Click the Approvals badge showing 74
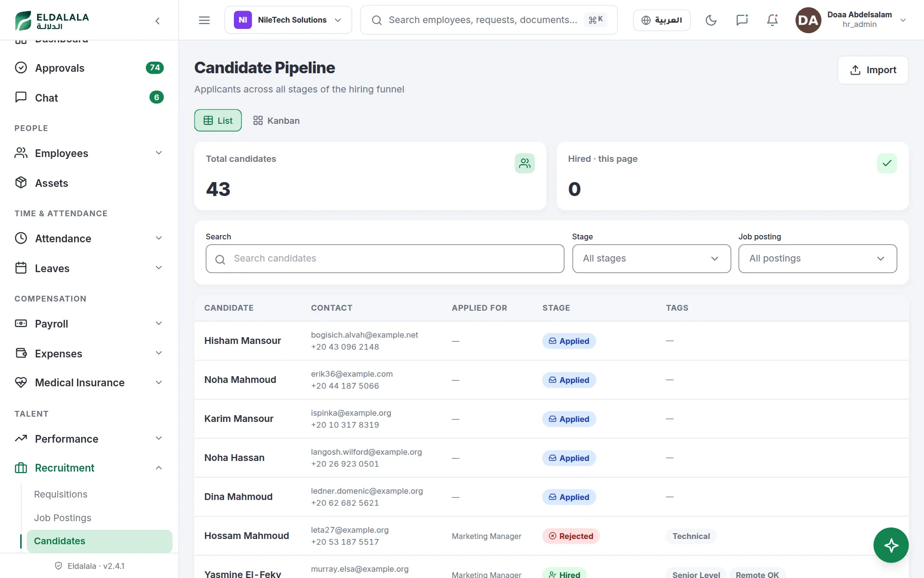The image size is (924, 578). [x=154, y=68]
